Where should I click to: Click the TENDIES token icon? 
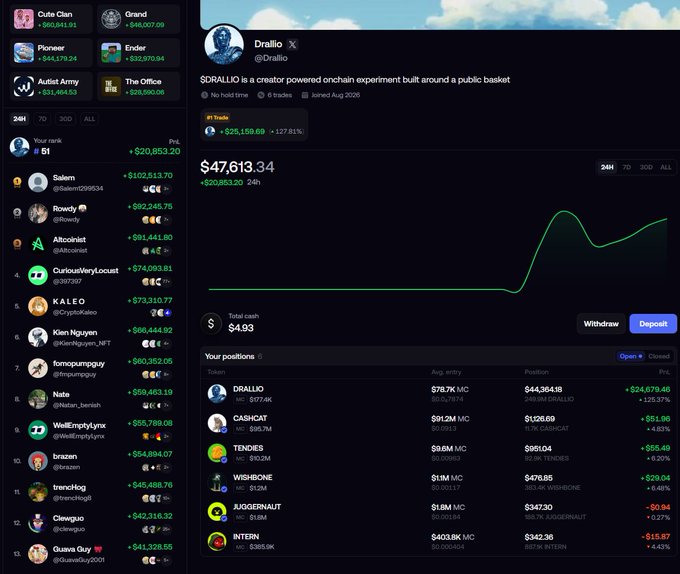coord(217,453)
